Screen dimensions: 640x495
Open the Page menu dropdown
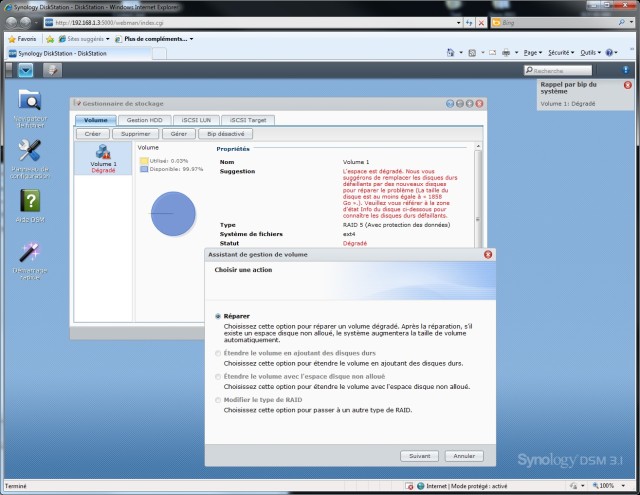(x=533, y=53)
